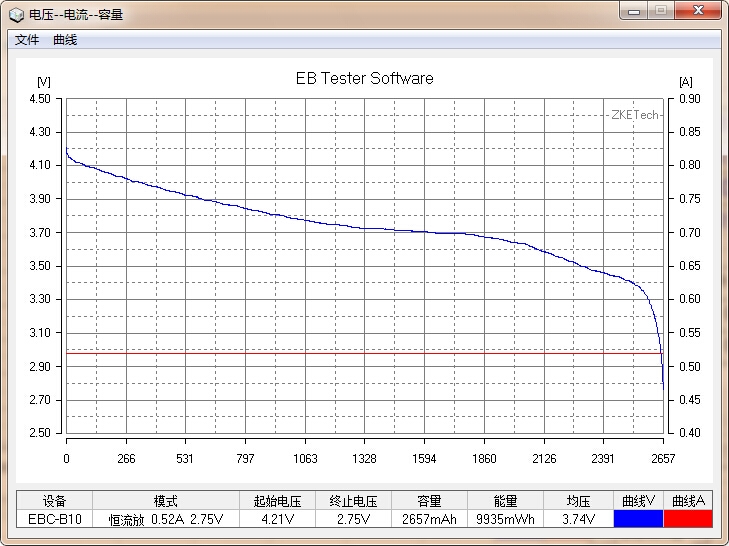Click the 恒流放 0.52A 2.75V mode cell
This screenshot has width=729, height=546.
[x=166, y=519]
